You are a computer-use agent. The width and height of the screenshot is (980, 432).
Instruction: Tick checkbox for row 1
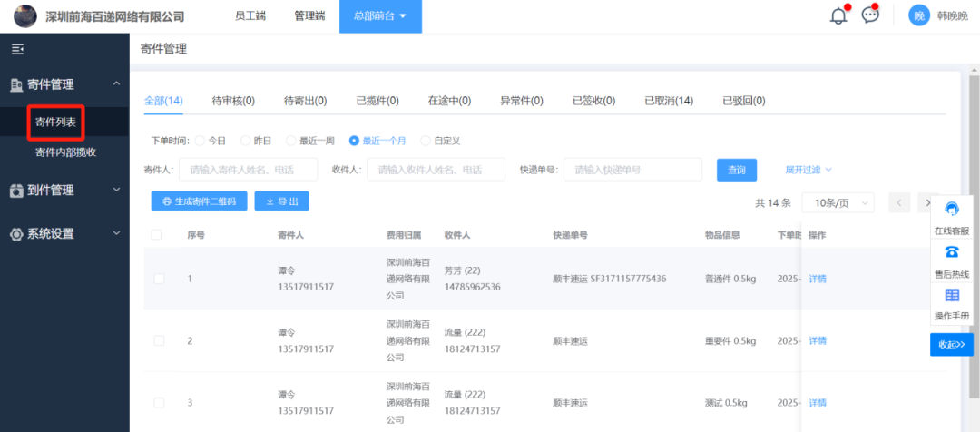click(159, 279)
